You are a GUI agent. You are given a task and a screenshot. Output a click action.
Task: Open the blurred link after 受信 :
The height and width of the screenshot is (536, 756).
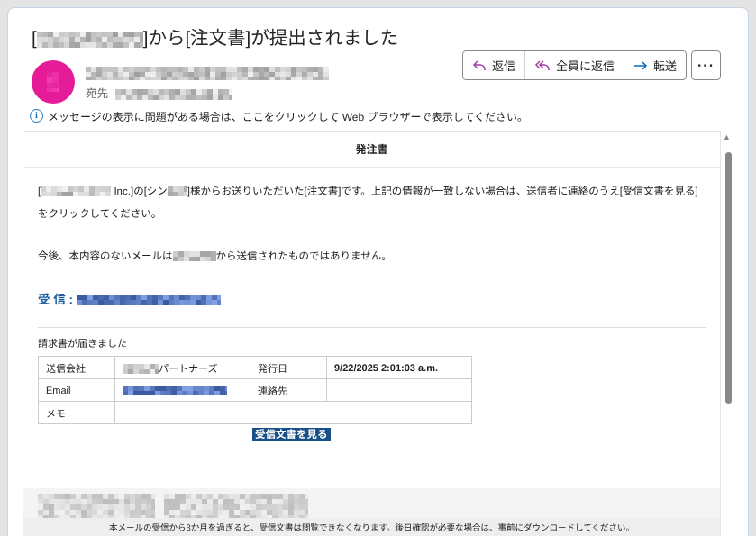point(149,300)
